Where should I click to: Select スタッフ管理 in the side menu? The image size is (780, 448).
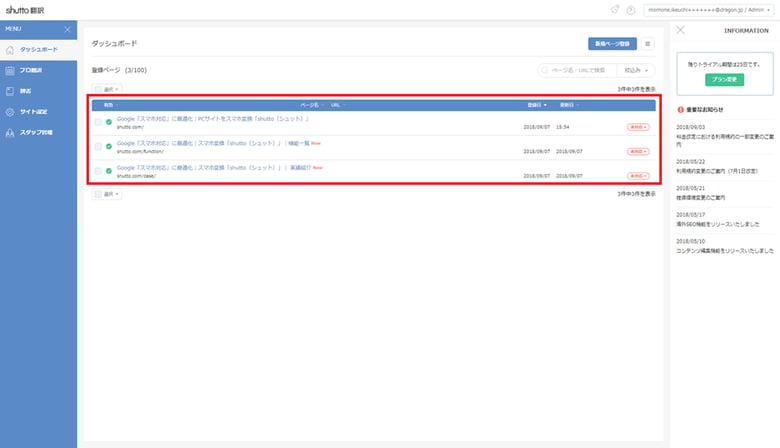tap(38, 133)
